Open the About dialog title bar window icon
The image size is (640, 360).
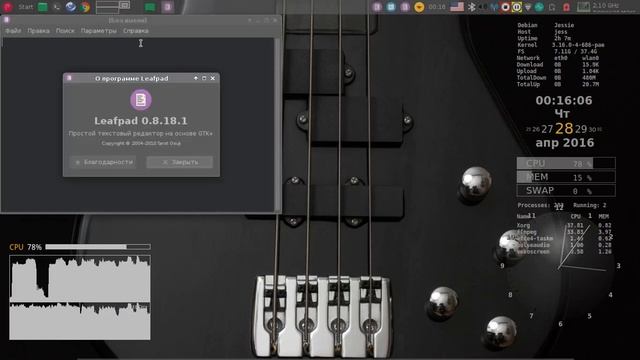(x=69, y=78)
